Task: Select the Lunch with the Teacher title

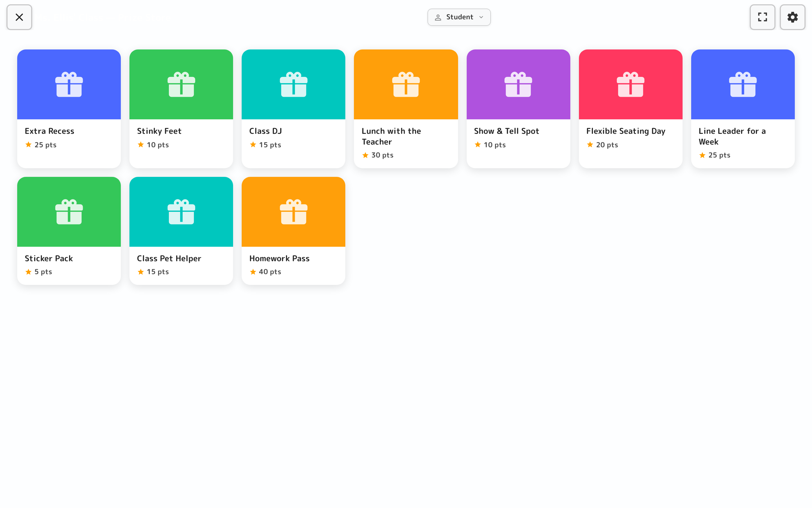Action: pos(391,137)
